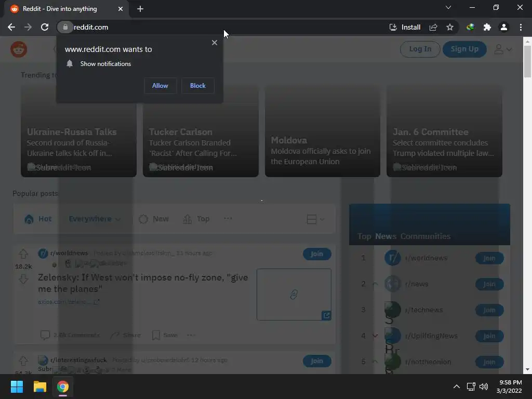Show hidden system tray icons
The width and height of the screenshot is (532, 399).
[457, 387]
